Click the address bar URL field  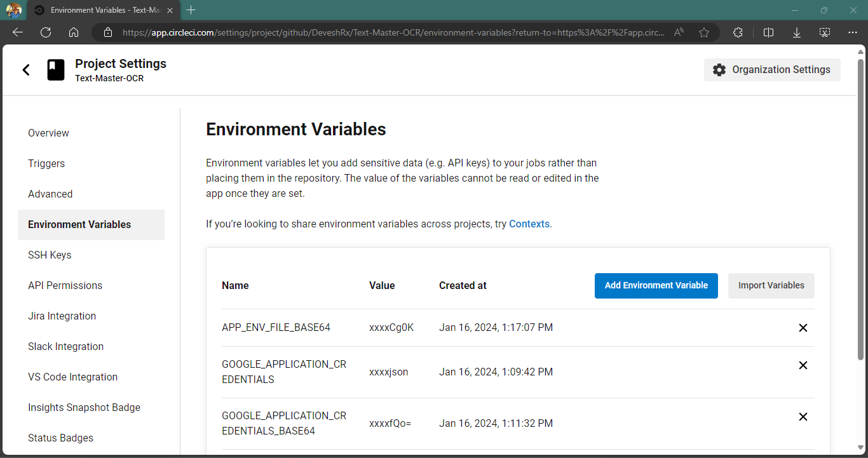tap(394, 32)
